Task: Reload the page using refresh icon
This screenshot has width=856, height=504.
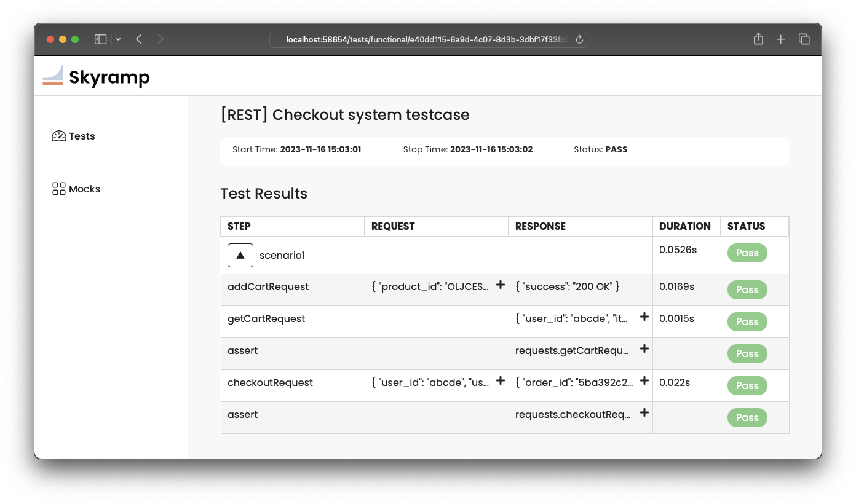Action: [579, 40]
